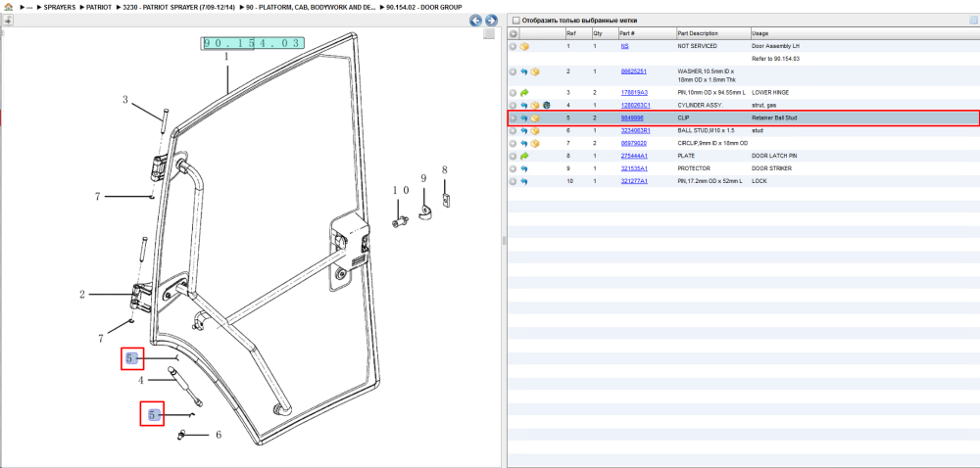Screen dimensions: 980x468
Task: Click the box icon in the NS row
Action: 524,46
